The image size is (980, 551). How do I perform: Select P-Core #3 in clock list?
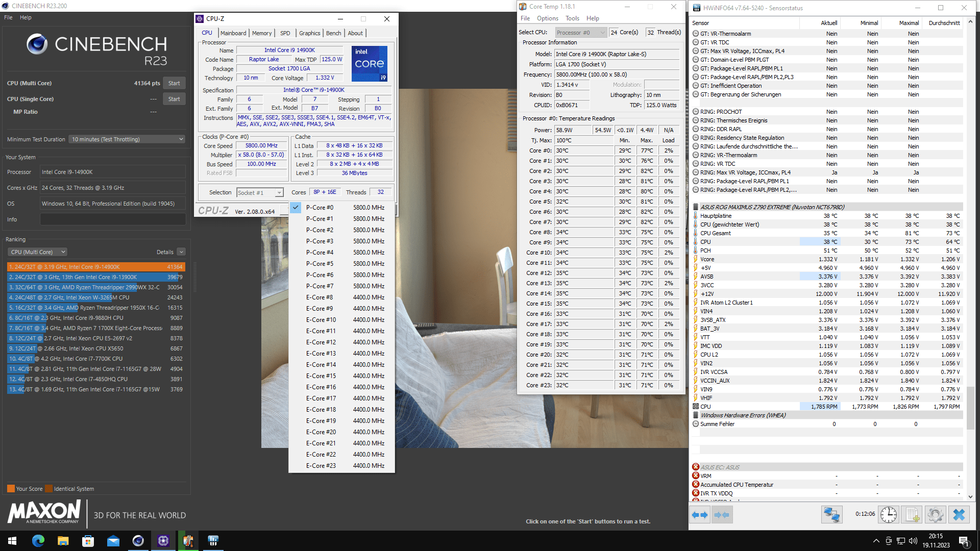tap(341, 241)
